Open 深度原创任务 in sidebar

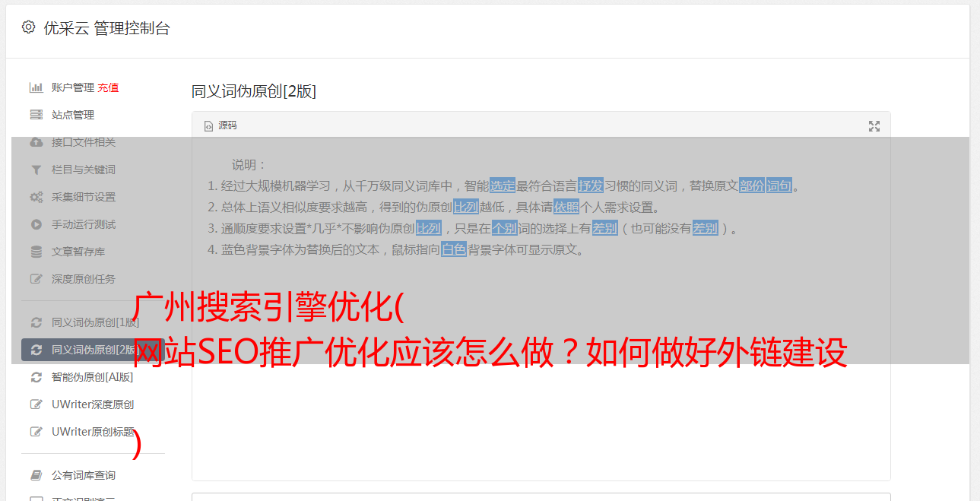[x=84, y=279]
